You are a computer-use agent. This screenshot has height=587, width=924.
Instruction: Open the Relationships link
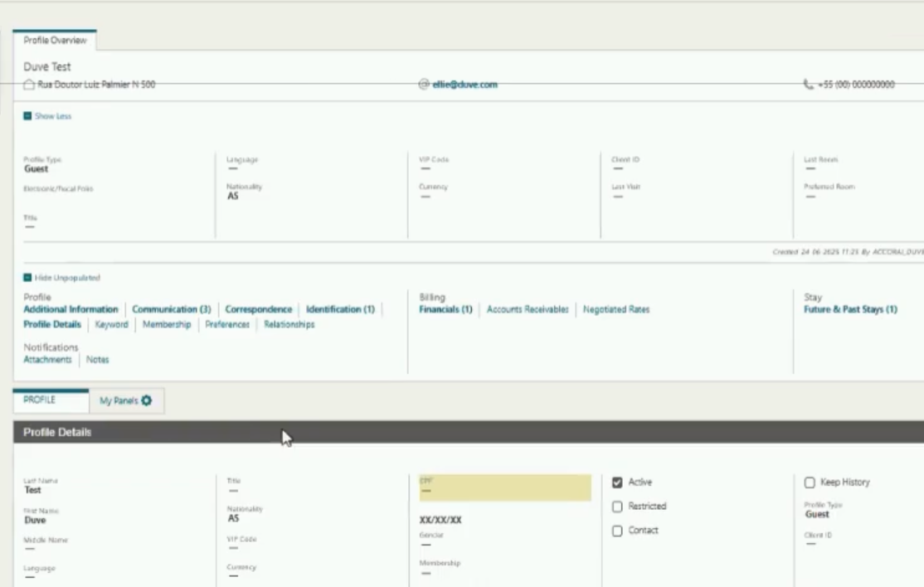point(289,324)
